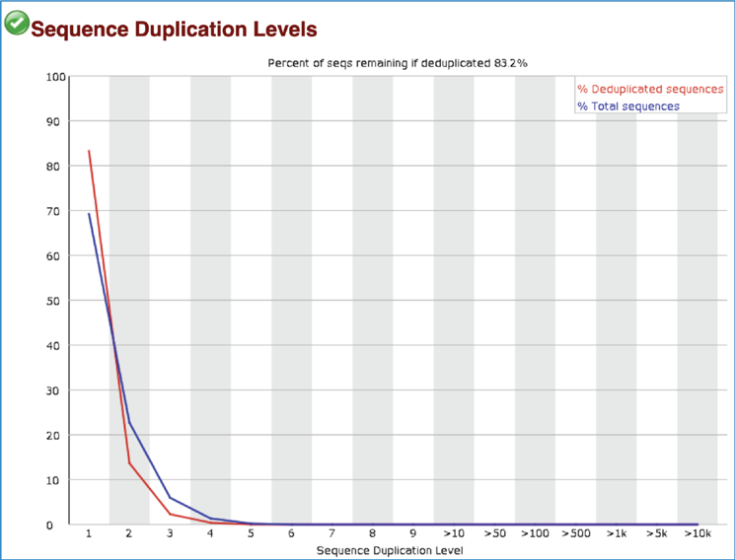Image resolution: width=735 pixels, height=560 pixels.
Task: Click the deduplicated percentage chart subtitle
Action: 398,63
